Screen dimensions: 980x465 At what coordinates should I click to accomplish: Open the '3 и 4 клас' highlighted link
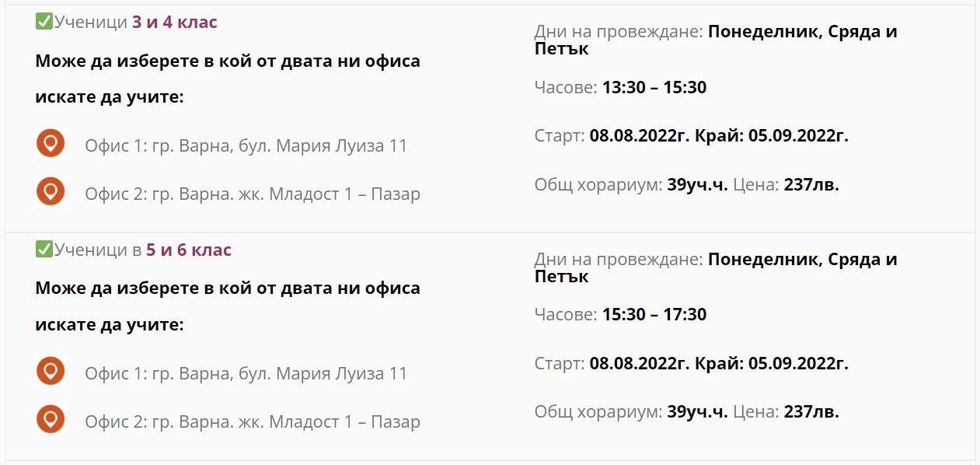(175, 23)
